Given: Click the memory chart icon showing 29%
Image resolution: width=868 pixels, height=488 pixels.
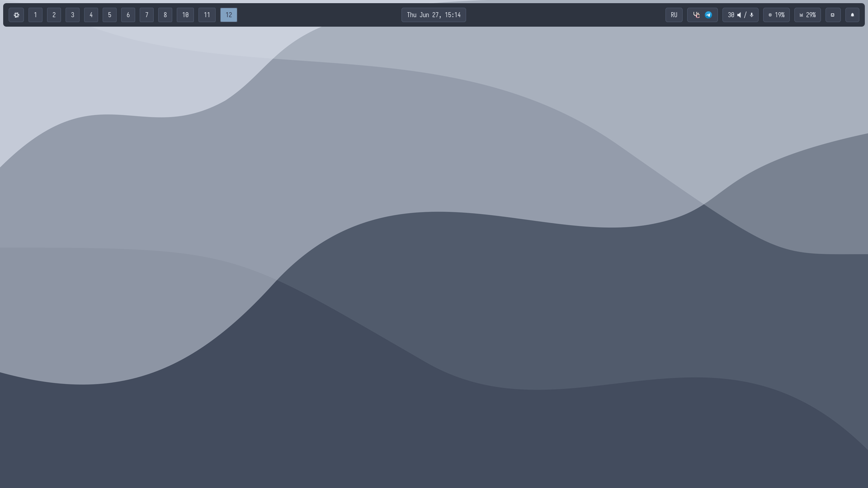Looking at the screenshot, I should 801,15.
